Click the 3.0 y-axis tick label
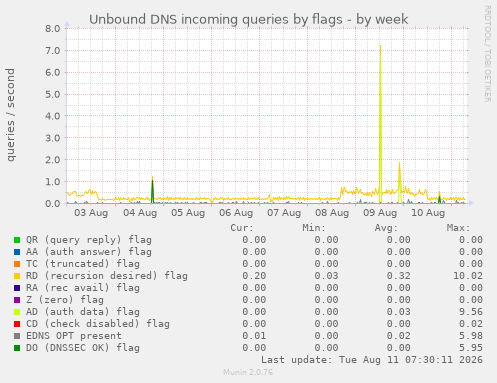The image size is (497, 383). coord(53,138)
